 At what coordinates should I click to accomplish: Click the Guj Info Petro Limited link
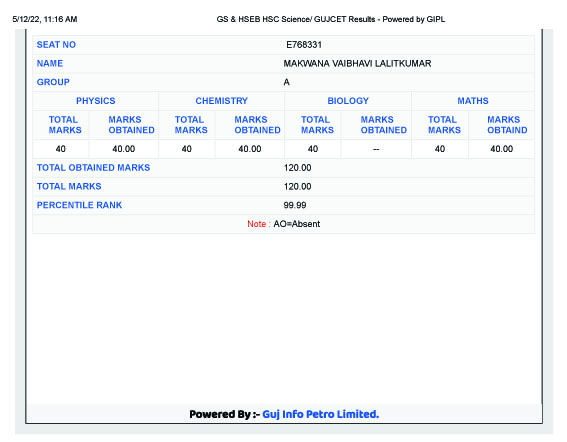point(320,414)
